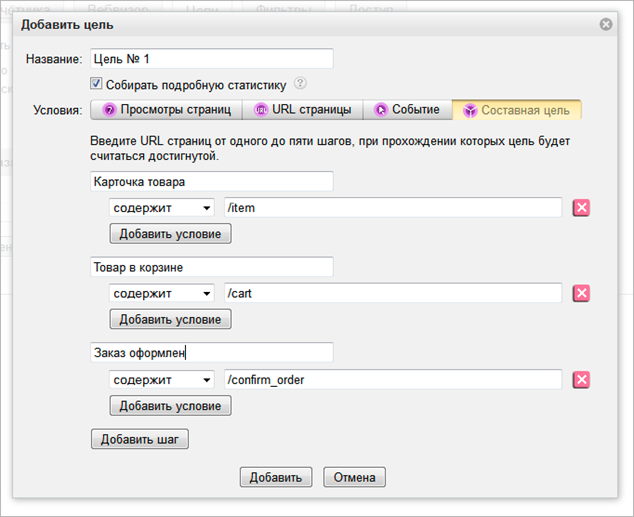This screenshot has height=517, width=634.
Task: Click the Название input field
Action: click(210, 60)
